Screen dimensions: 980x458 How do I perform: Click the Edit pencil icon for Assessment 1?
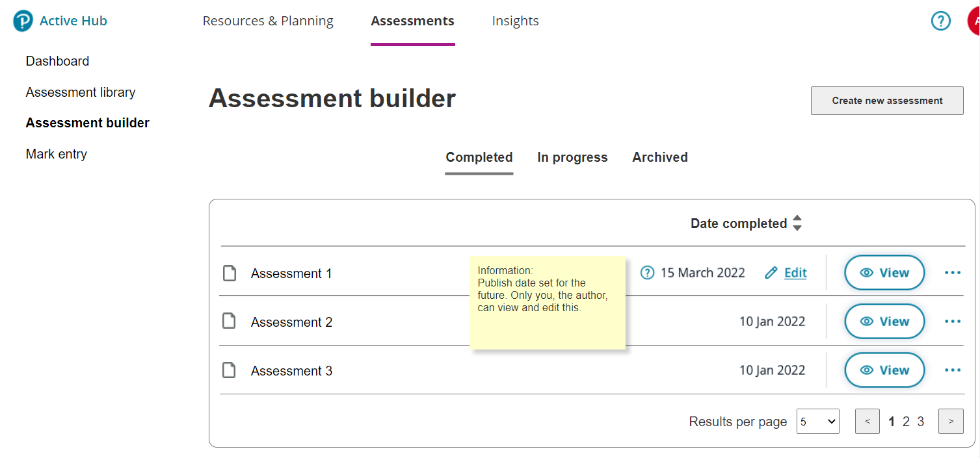[773, 272]
